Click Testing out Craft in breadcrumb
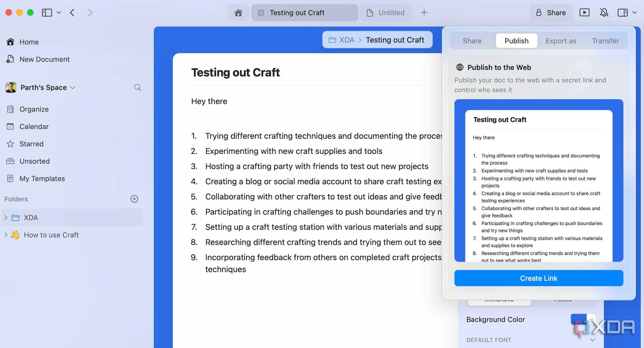This screenshot has width=644, height=348. point(395,40)
